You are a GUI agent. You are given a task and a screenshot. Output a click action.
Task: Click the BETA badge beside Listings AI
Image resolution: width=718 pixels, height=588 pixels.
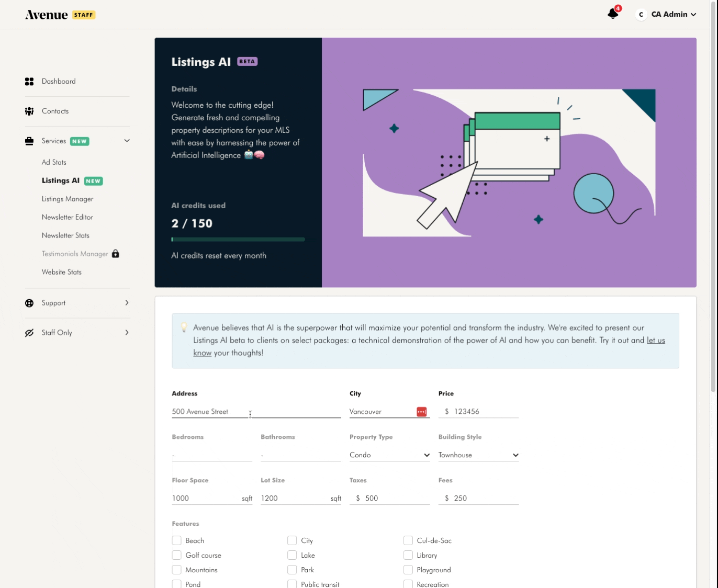(x=247, y=62)
